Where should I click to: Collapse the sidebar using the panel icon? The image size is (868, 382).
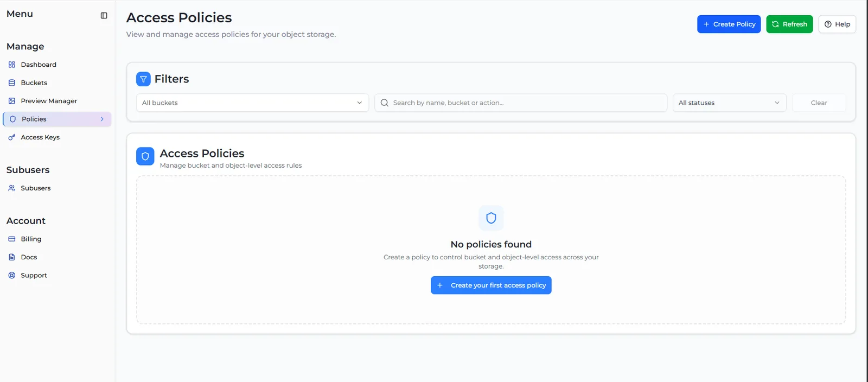pyautogui.click(x=104, y=15)
